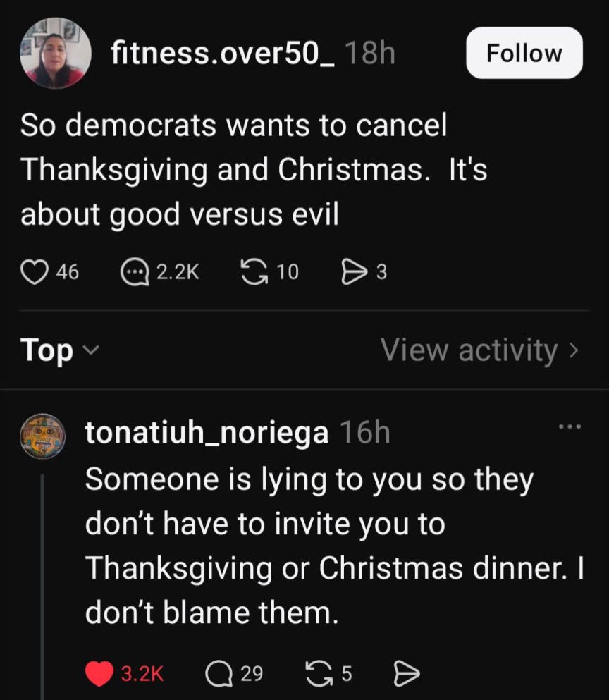Repost tonatiuh_noriega's reply showing 5 reposts
This screenshot has width=609, height=700.
[x=320, y=674]
